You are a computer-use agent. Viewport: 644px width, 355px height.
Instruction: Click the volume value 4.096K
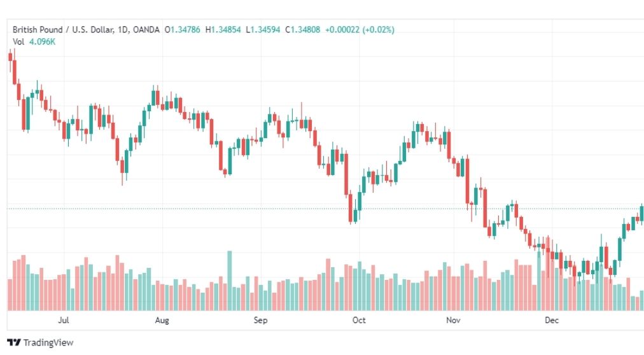pos(42,42)
